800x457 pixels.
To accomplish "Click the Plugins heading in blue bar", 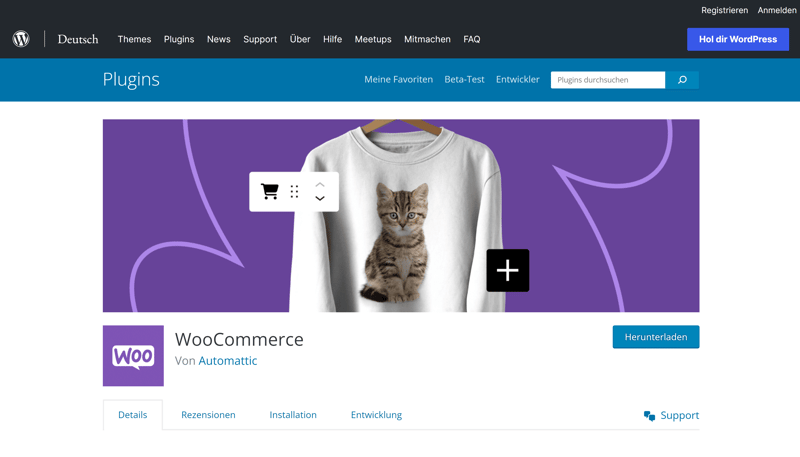I will 131,80.
